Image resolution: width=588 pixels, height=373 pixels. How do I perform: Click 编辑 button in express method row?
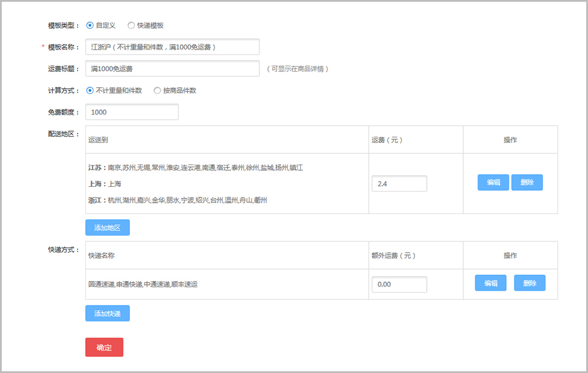tap(490, 283)
